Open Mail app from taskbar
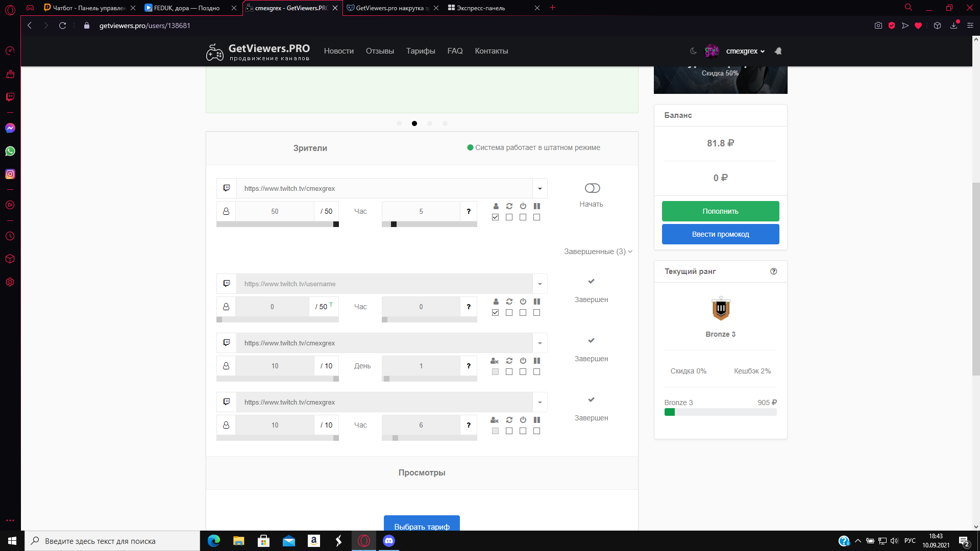This screenshot has height=551, width=980. pyautogui.click(x=289, y=541)
